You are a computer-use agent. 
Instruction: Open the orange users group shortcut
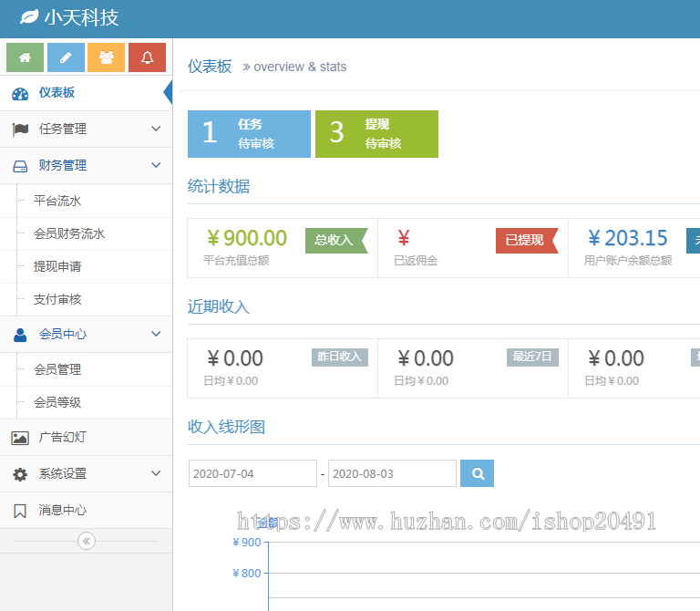[106, 57]
